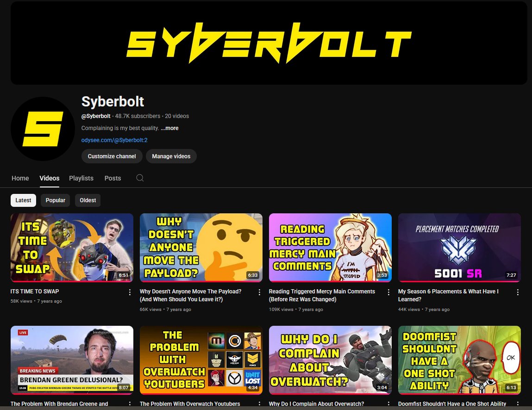Click the Syberbolt channel name heading
Screen dimensions: 532x410
click(x=113, y=101)
